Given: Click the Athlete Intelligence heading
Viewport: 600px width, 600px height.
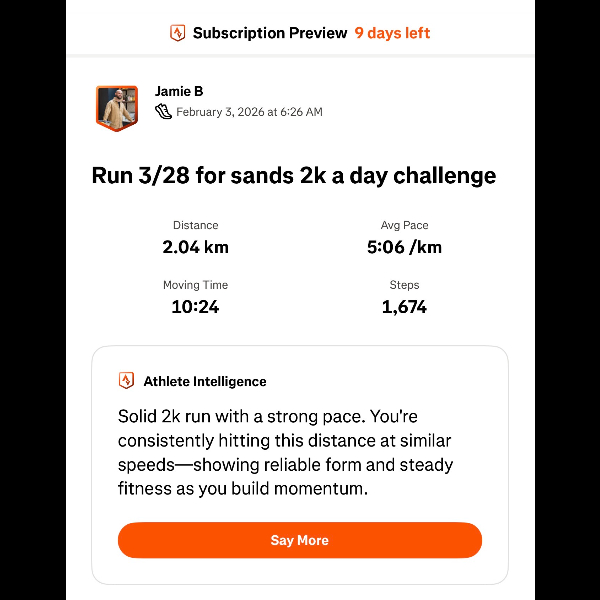Looking at the screenshot, I should pyautogui.click(x=205, y=381).
